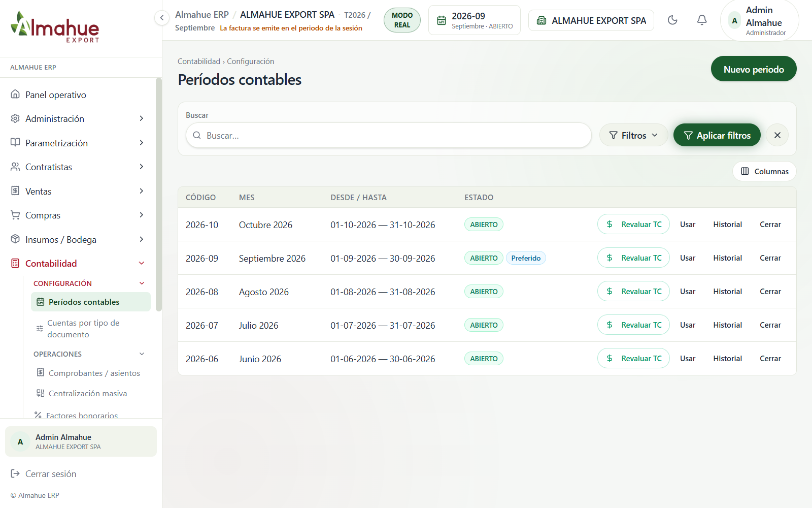The height and width of the screenshot is (508, 812).
Task: Expand the Parametrización menu
Action: coord(77,143)
